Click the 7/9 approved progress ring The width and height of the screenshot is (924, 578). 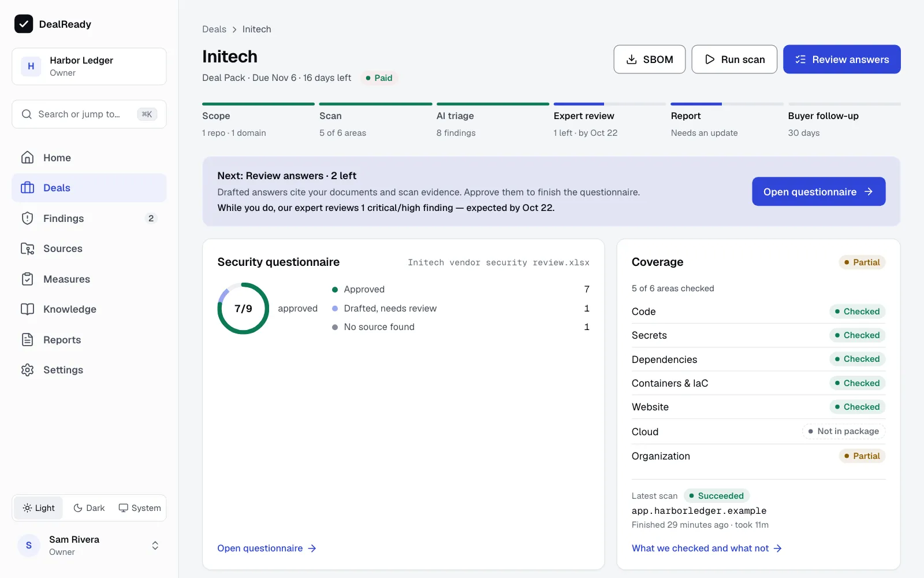coord(243,308)
